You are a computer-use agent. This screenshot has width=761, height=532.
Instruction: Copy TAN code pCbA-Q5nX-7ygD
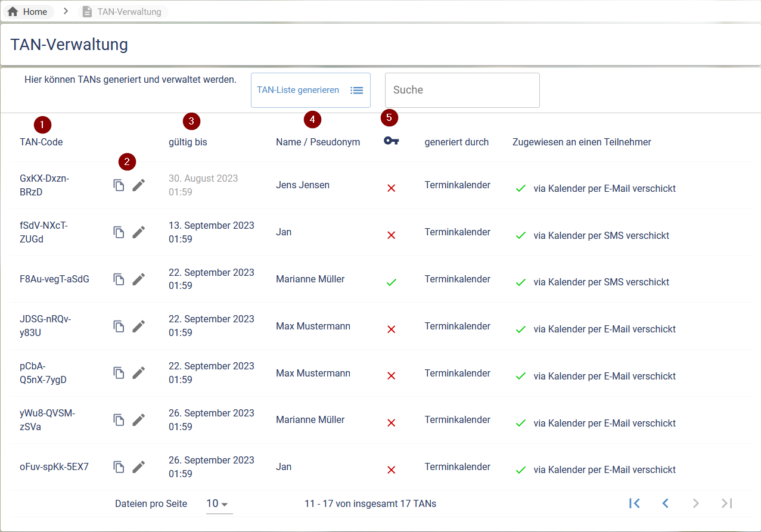[x=119, y=373]
